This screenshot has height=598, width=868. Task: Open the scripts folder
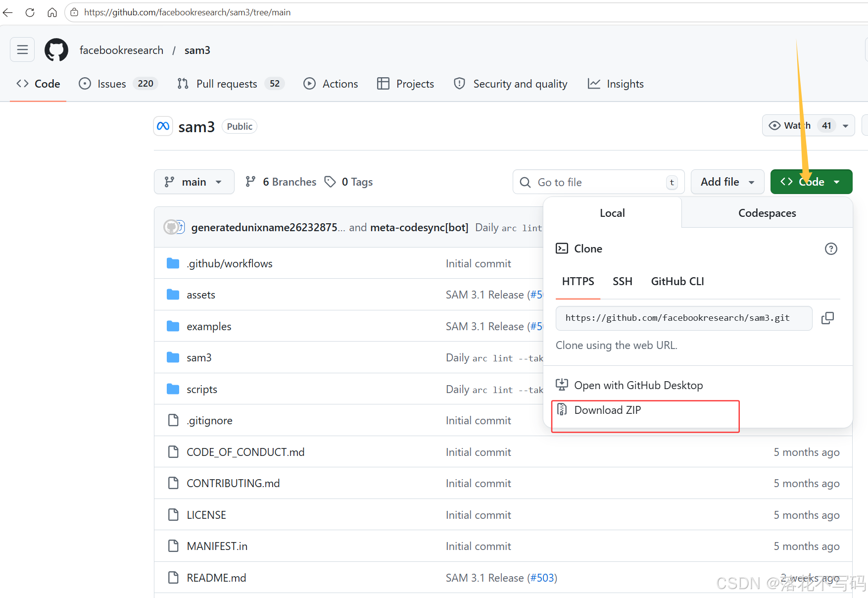(x=202, y=389)
